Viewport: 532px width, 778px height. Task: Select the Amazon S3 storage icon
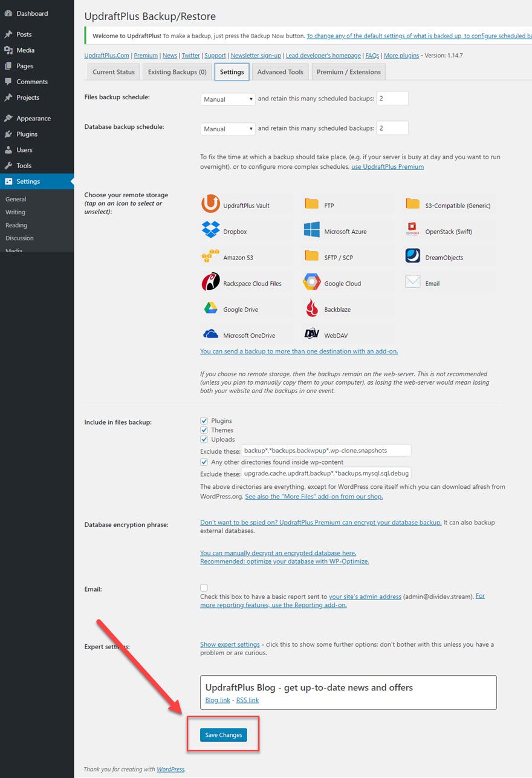tap(210, 256)
